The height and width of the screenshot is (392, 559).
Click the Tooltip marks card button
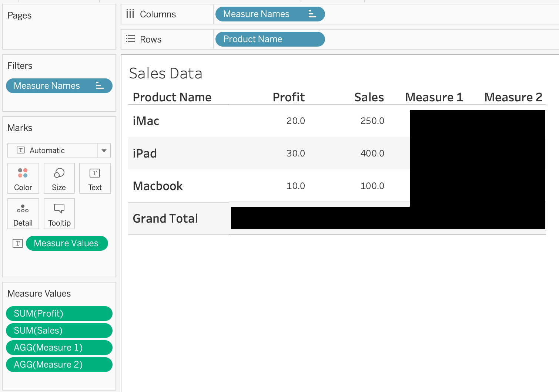coord(59,214)
